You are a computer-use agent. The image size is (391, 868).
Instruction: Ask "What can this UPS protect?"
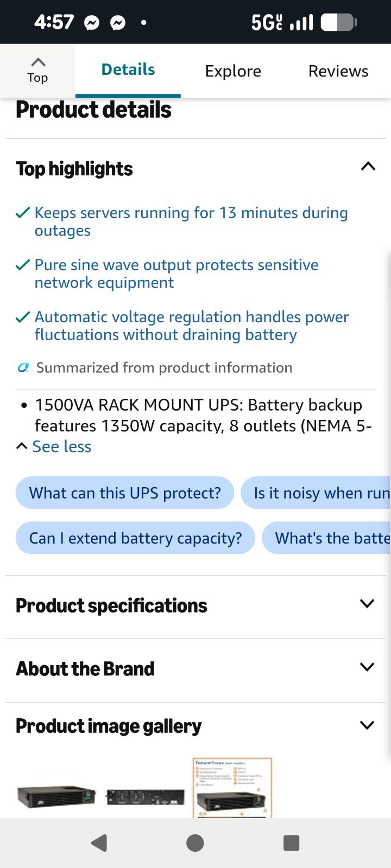tap(125, 493)
